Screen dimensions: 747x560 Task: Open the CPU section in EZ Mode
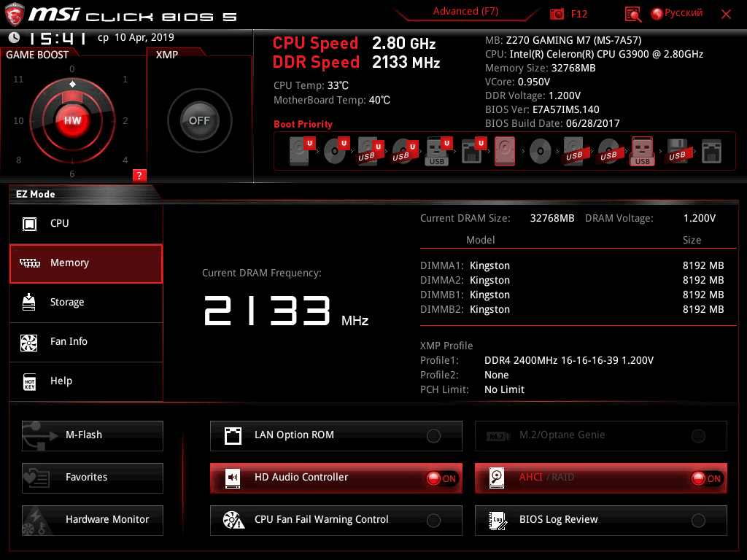click(x=86, y=223)
